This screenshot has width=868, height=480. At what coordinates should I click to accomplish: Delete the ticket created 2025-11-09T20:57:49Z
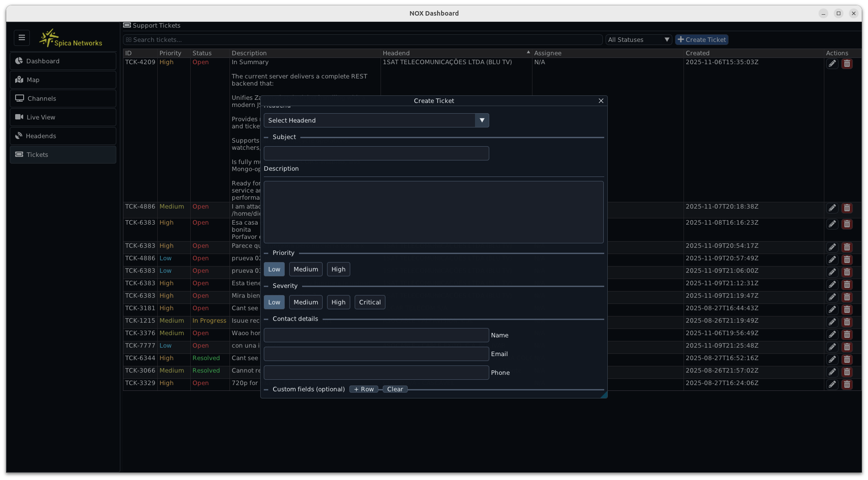847,260
